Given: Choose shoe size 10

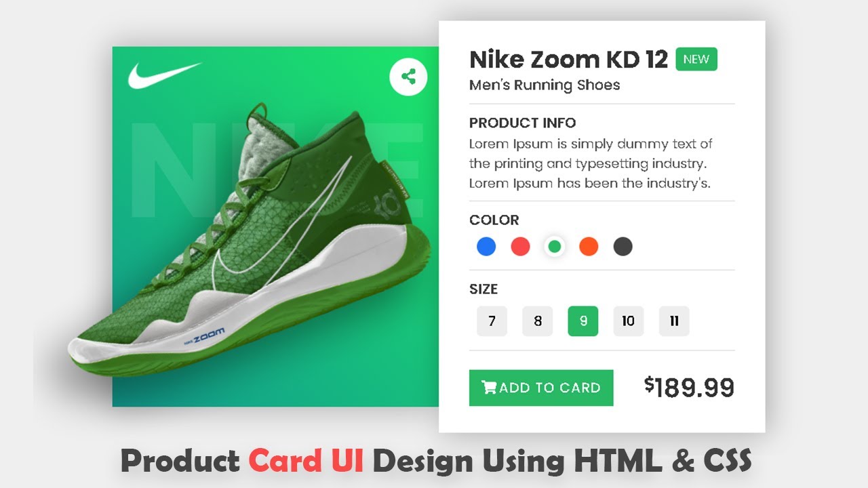Looking at the screenshot, I should click(629, 321).
